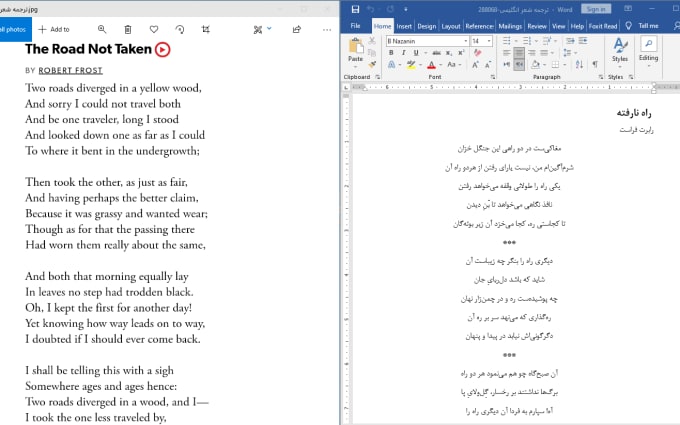The height and width of the screenshot is (425, 680).
Task: Set right-to-left text direction
Action: tap(519, 64)
